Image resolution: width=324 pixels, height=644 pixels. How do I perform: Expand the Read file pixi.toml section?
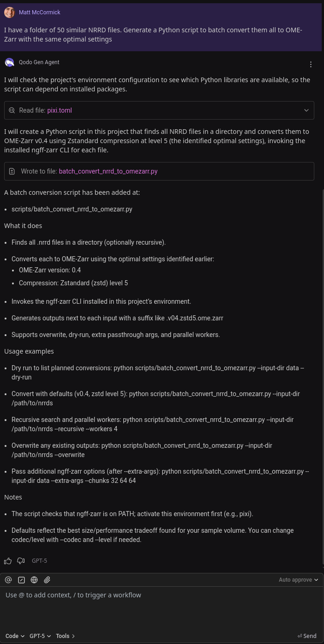tap(306, 110)
